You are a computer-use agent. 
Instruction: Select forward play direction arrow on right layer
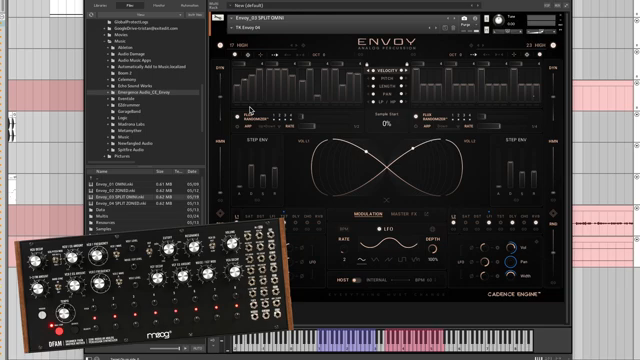point(473,55)
